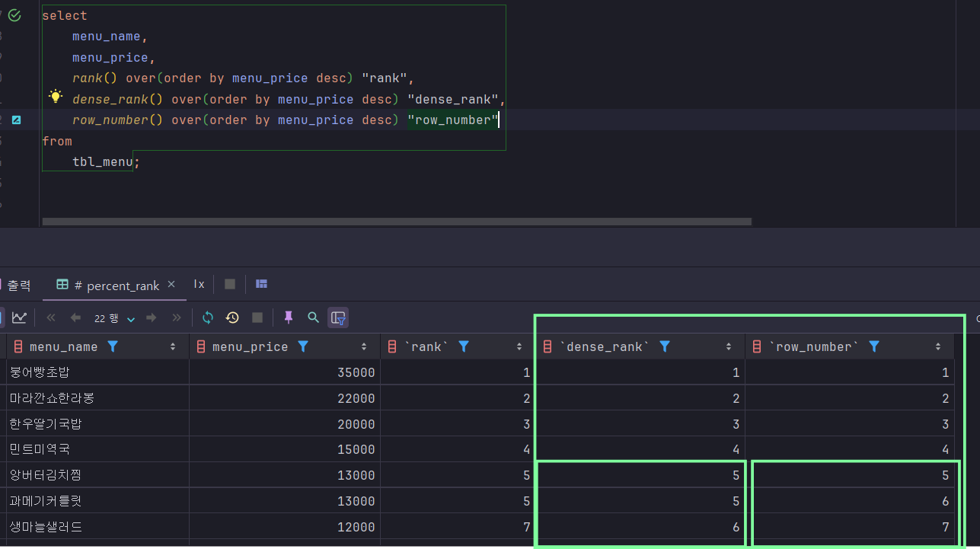Pin the result tab with the pin icon

click(x=289, y=318)
